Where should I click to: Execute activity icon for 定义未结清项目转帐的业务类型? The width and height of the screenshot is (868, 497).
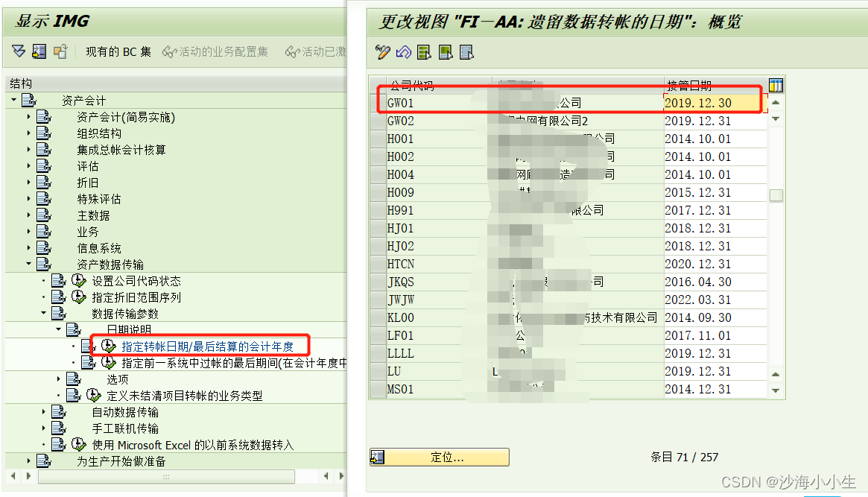click(x=94, y=395)
